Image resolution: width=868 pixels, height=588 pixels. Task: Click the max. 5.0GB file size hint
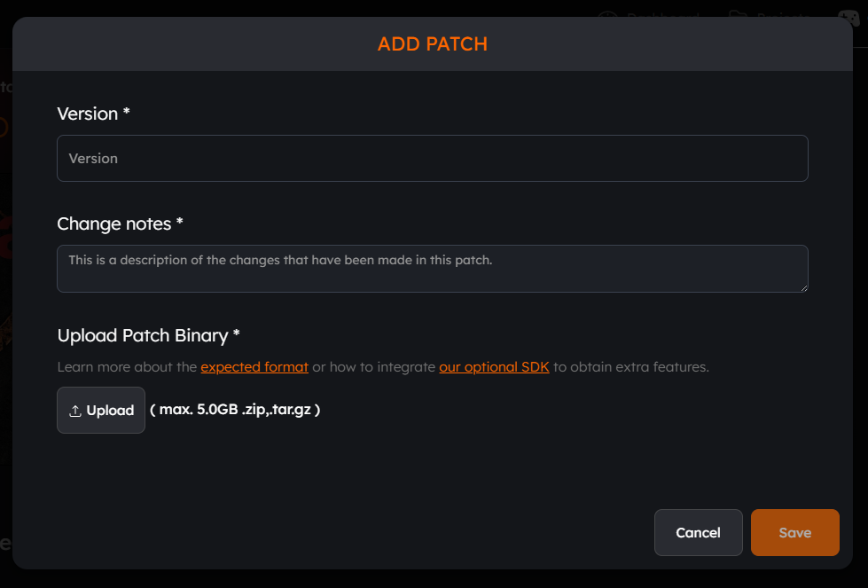235,410
